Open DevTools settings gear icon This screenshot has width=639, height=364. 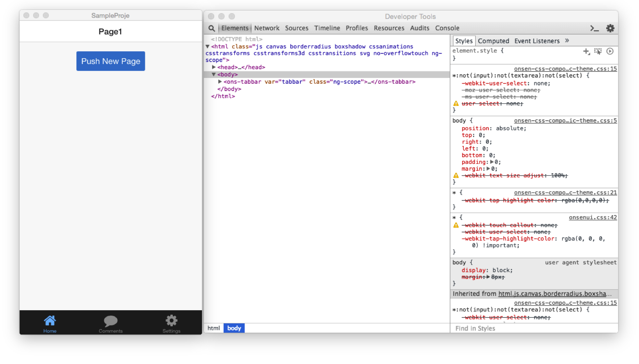pyautogui.click(x=610, y=28)
